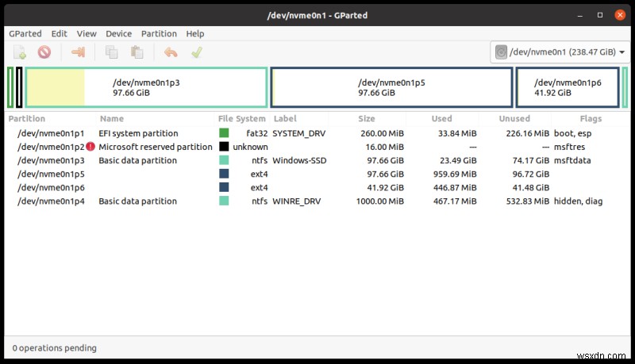Click the File System column header
The image size is (635, 364).
coord(242,119)
